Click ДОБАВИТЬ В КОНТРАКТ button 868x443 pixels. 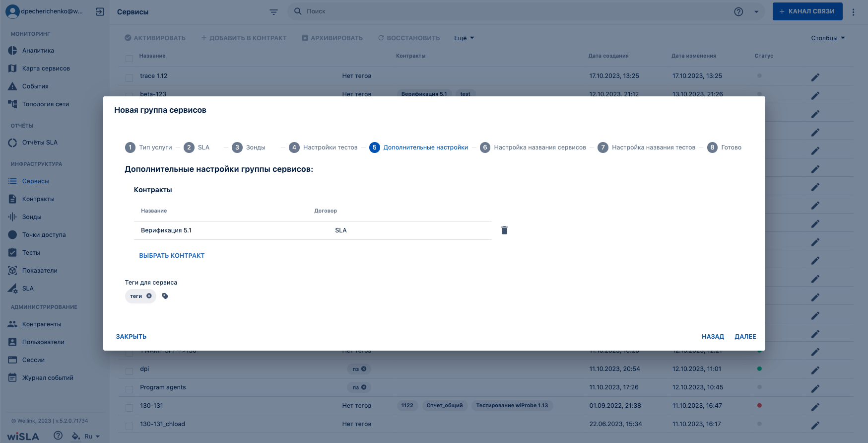point(244,38)
